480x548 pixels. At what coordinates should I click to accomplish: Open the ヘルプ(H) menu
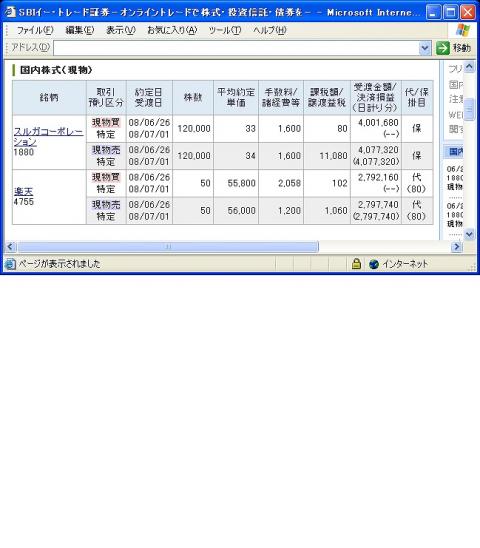click(x=270, y=30)
